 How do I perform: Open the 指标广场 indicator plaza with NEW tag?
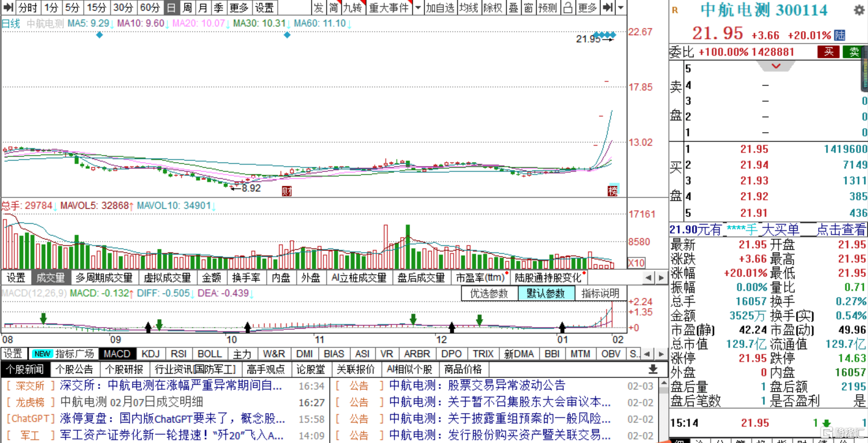(x=63, y=354)
